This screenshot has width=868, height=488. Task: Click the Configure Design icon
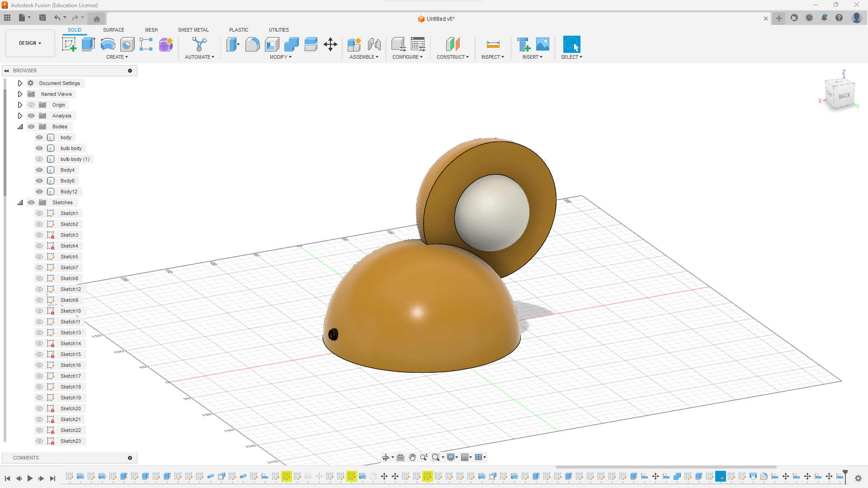(398, 44)
